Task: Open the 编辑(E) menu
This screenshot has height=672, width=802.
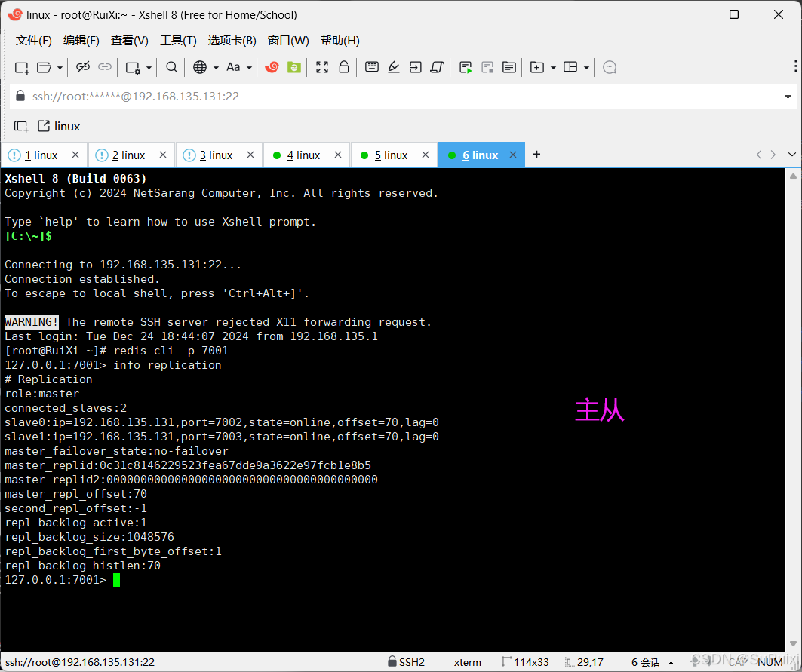Action: click(x=81, y=41)
